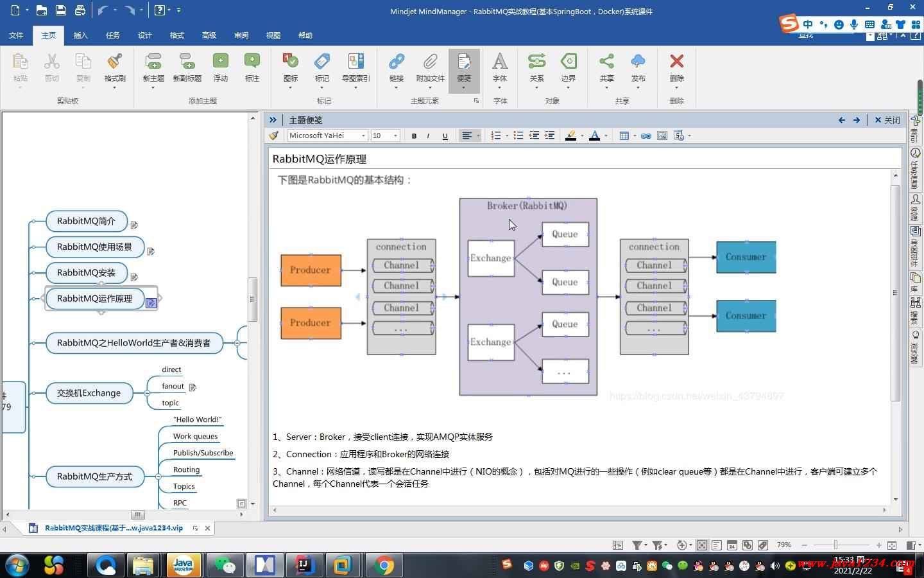Click the Callout (标注) icon
This screenshot has width=924, height=578.
pyautogui.click(x=252, y=62)
